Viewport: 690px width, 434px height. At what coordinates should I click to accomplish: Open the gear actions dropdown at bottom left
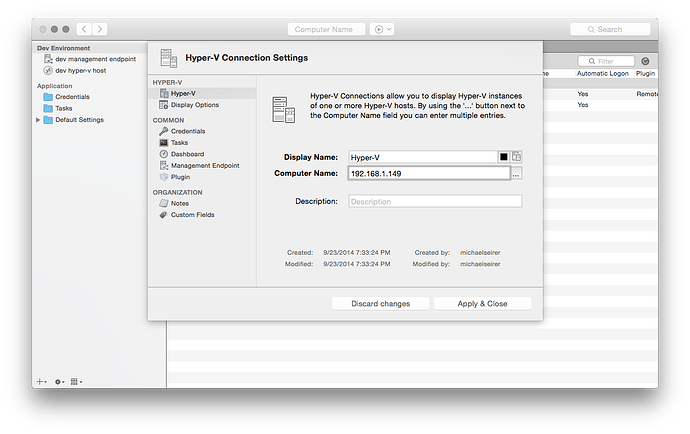[59, 381]
